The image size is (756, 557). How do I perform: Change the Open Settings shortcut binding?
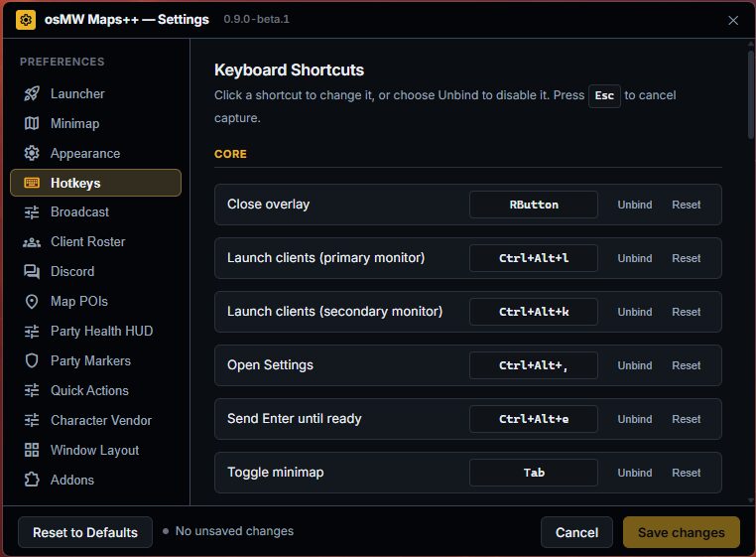534,365
